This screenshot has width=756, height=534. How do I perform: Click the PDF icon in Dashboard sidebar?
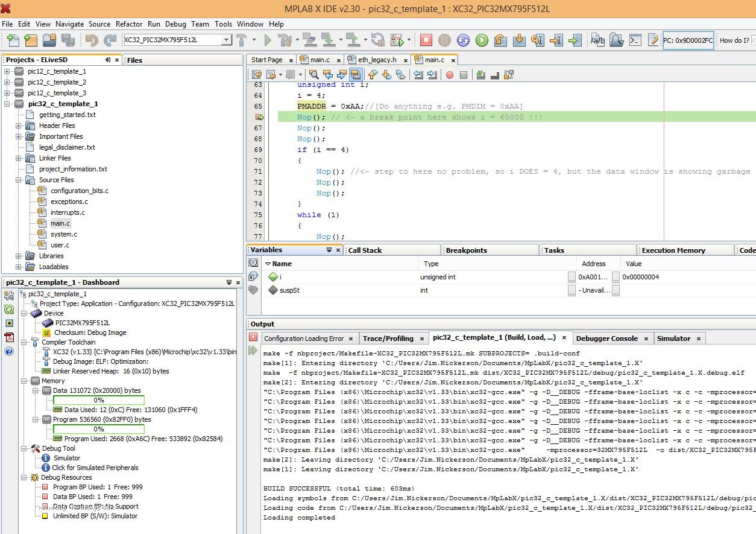[x=9, y=337]
